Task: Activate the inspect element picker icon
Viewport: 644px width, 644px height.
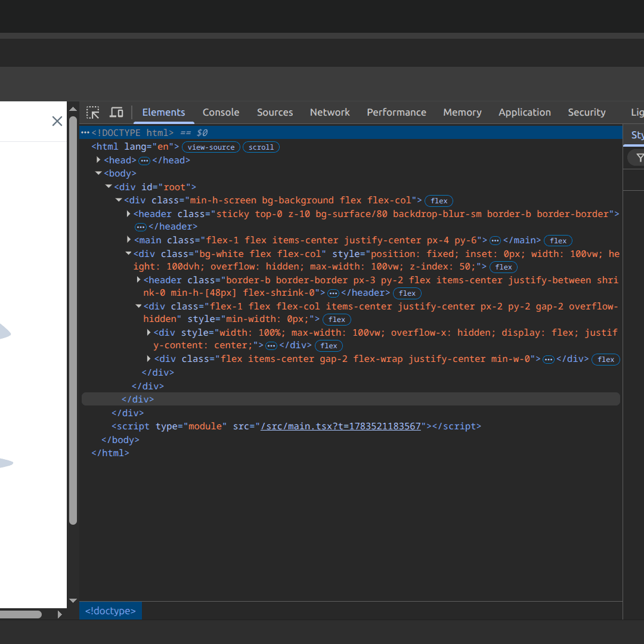Action: tap(93, 113)
